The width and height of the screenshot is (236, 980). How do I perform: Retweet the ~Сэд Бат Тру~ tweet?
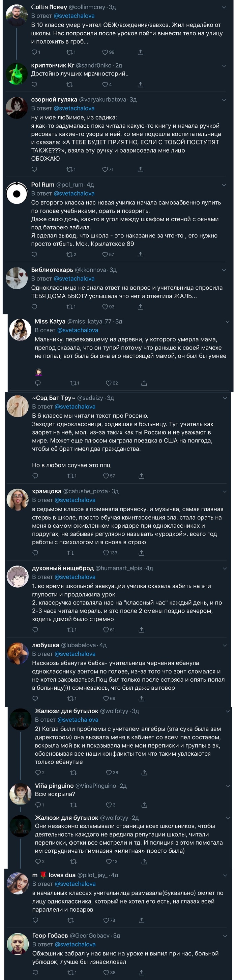pyautogui.click(x=71, y=476)
